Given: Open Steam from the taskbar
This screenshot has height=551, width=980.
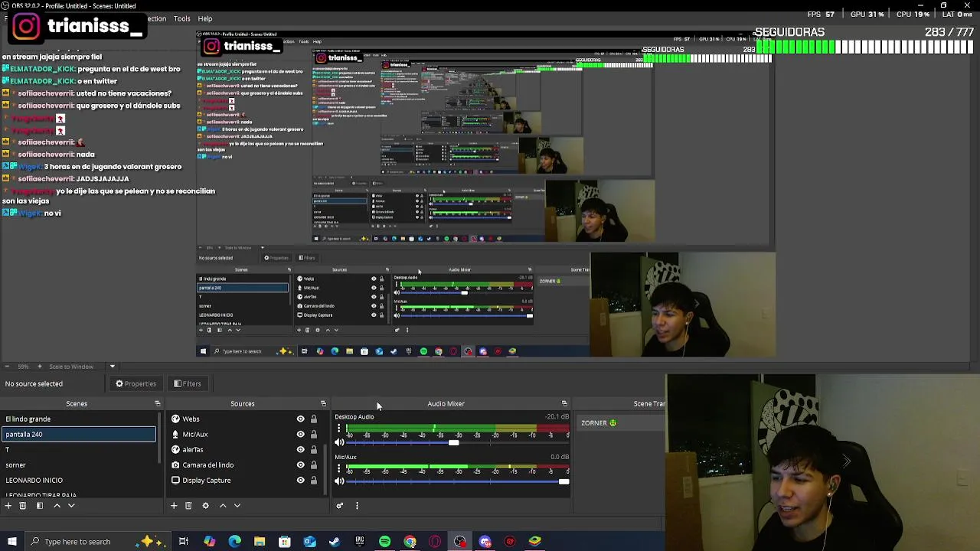Looking at the screenshot, I should click(335, 542).
